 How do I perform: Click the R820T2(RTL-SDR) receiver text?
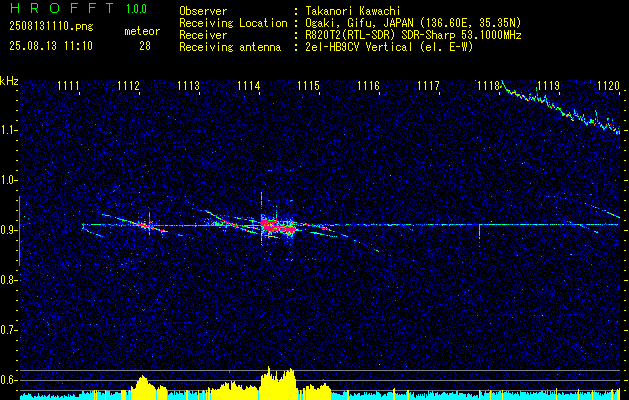413,35
